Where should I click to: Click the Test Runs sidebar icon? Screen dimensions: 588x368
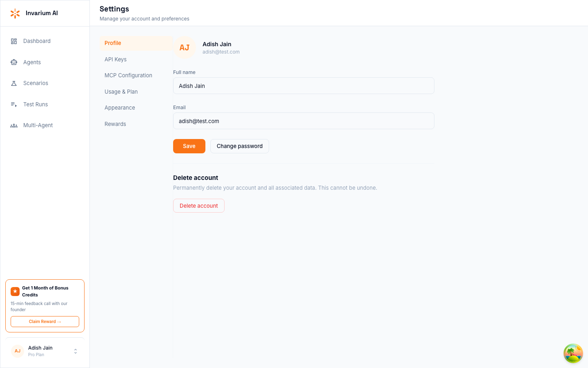coord(13,104)
